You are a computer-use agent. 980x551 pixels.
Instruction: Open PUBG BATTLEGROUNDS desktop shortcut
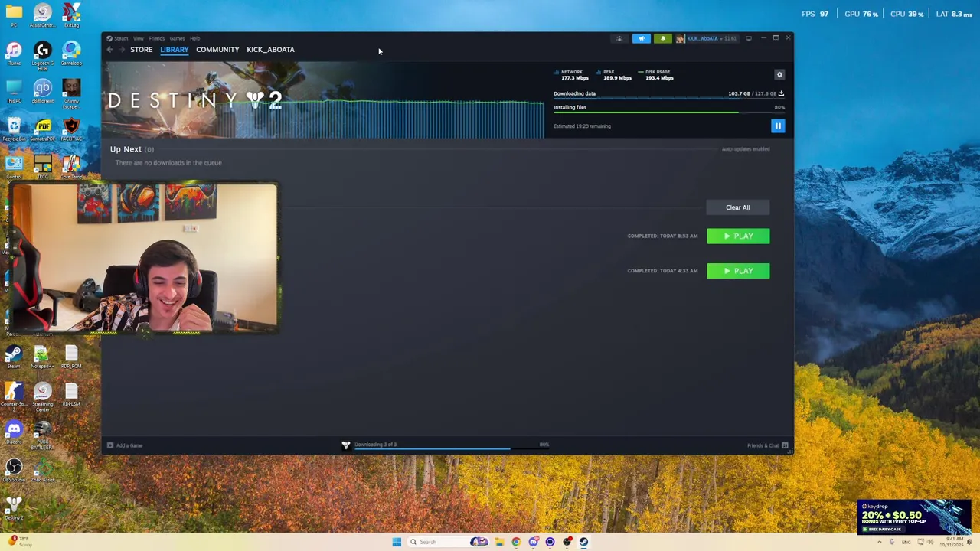(42, 435)
